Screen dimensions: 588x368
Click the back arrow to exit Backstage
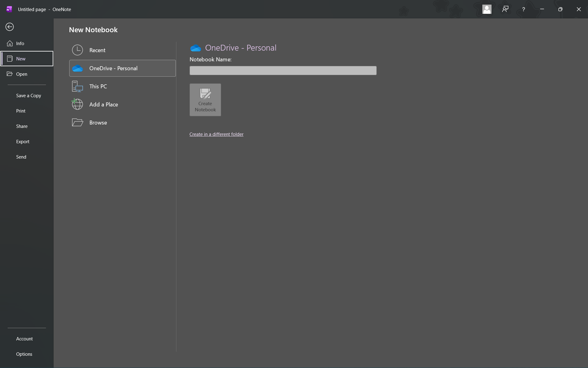point(9,27)
